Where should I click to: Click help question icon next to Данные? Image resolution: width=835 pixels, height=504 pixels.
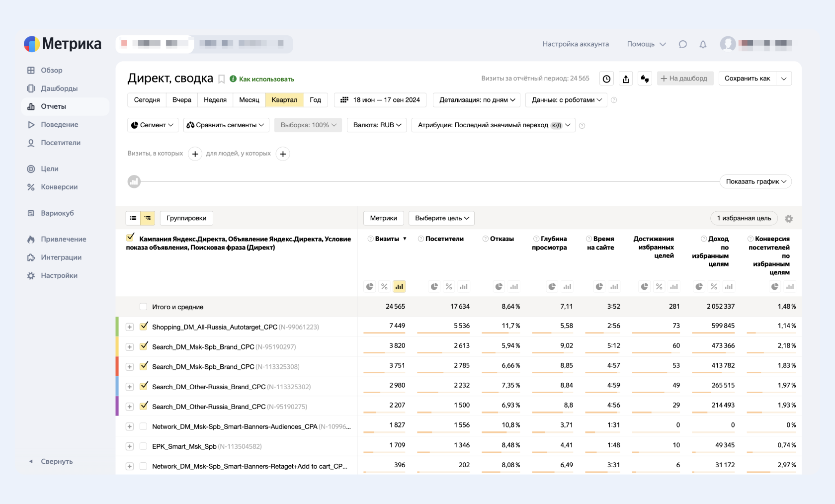pos(614,100)
